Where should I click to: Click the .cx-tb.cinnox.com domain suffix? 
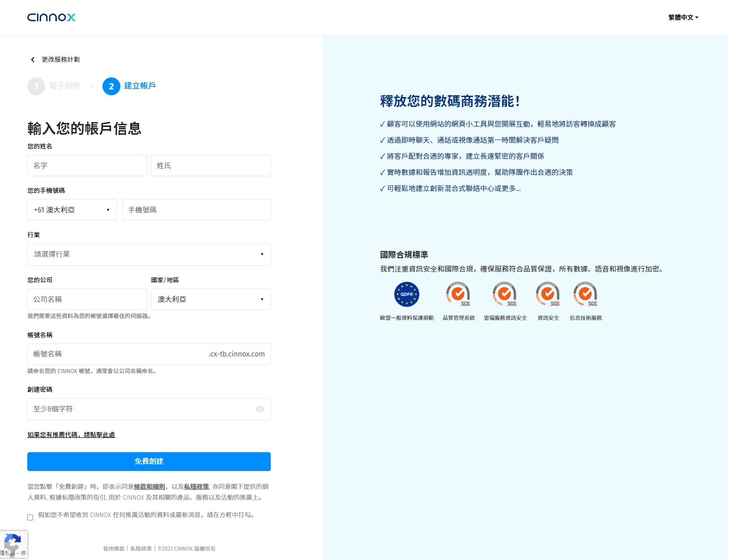tap(237, 354)
